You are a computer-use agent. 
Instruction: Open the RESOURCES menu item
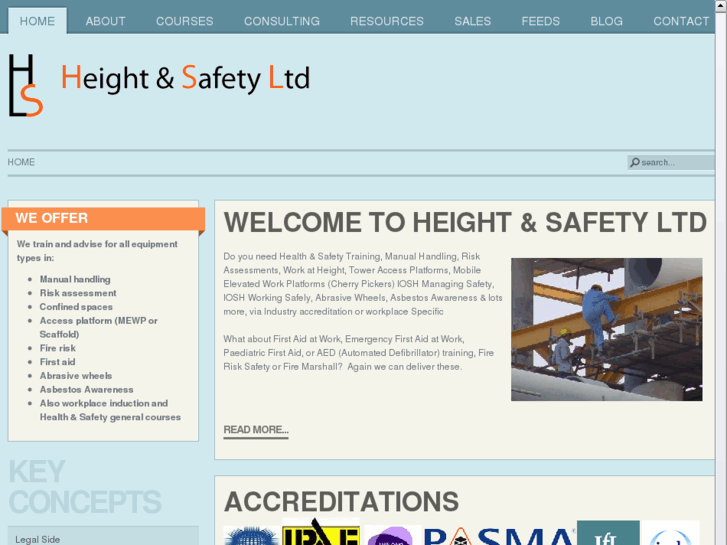(387, 21)
